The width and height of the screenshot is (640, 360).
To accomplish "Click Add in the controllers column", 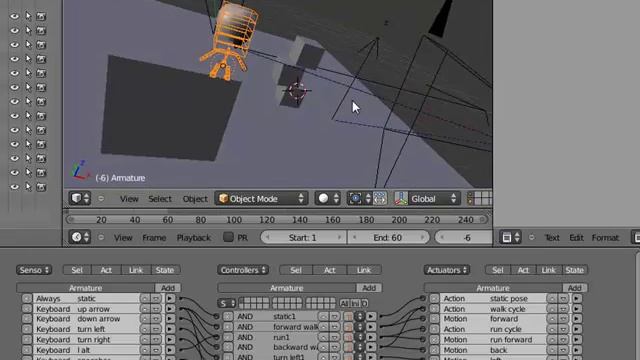I will tap(369, 288).
